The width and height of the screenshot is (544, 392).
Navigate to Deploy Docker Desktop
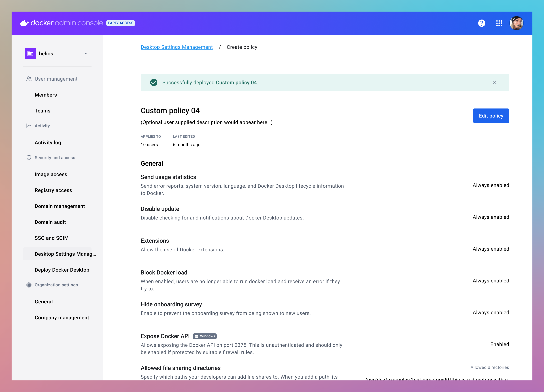62,270
